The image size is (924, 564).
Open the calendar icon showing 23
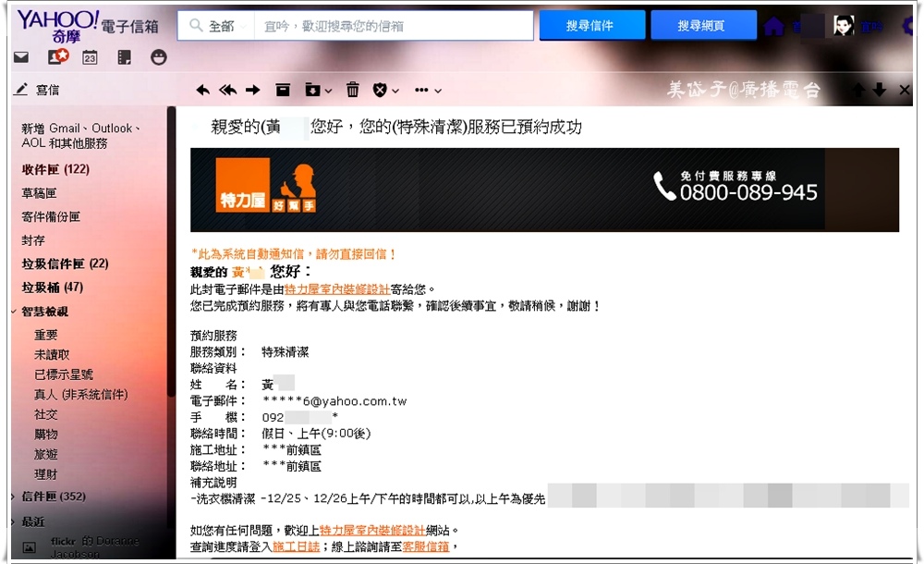pos(90,57)
